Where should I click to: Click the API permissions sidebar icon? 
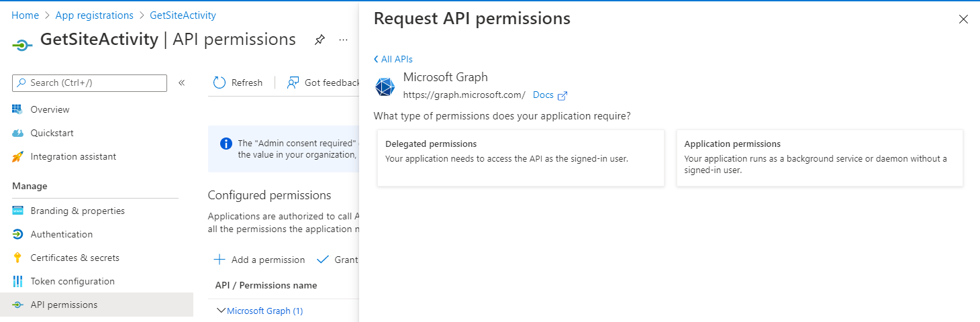pos(18,305)
